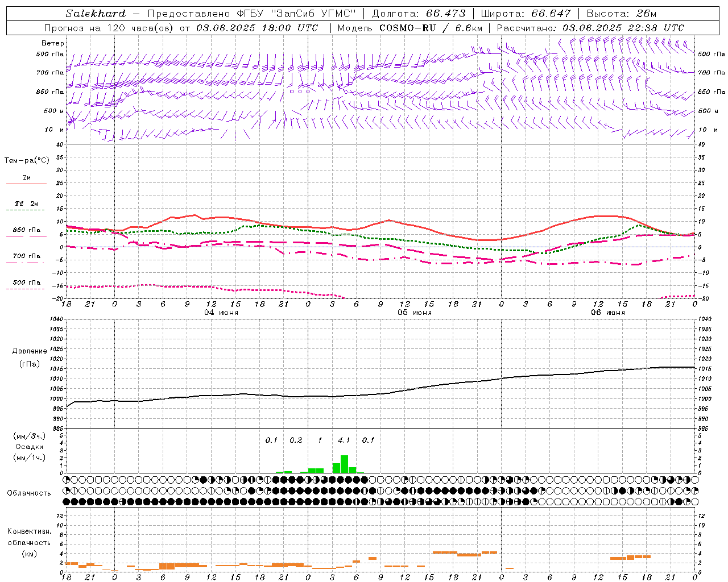Click the (мм/1ч.) precipitation unit label

point(30,458)
